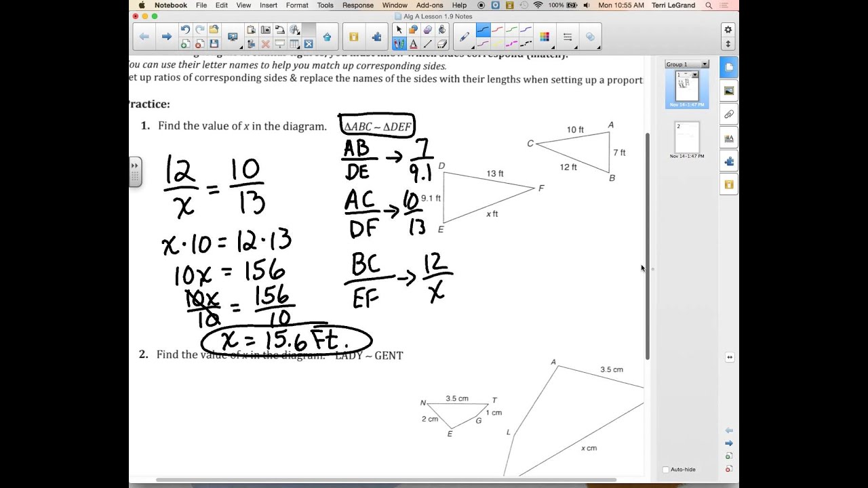The height and width of the screenshot is (488, 868).
Task: Switch to the Page Sorter tab
Action: pos(729,67)
